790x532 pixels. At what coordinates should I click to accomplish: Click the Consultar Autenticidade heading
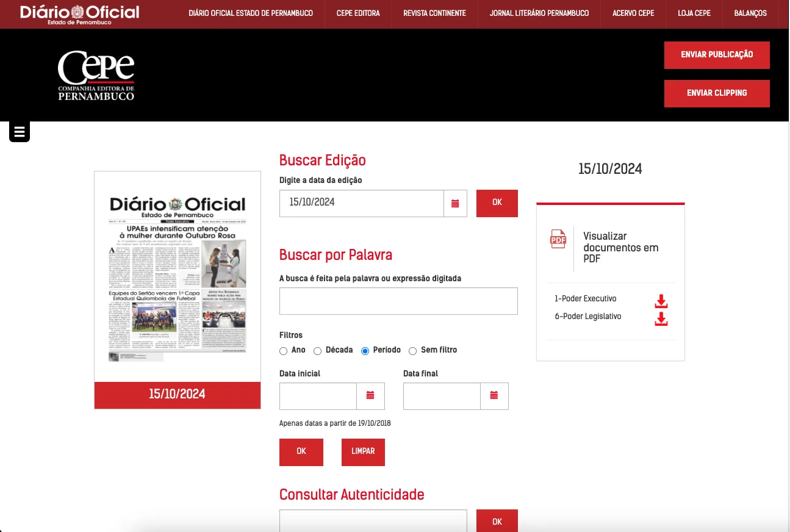tap(352, 495)
